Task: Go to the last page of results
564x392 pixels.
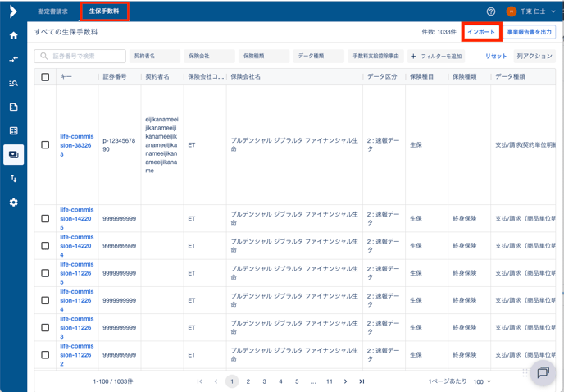Action: (362, 381)
